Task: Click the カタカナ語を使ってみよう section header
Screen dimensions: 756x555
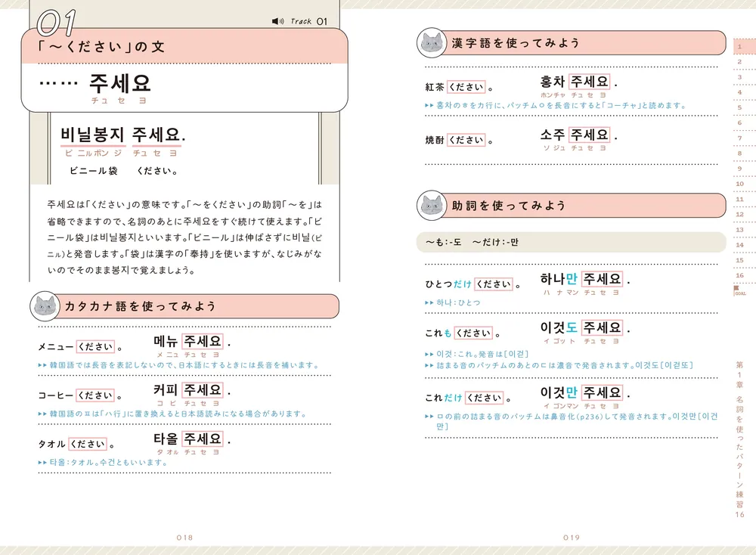Action: [184, 306]
